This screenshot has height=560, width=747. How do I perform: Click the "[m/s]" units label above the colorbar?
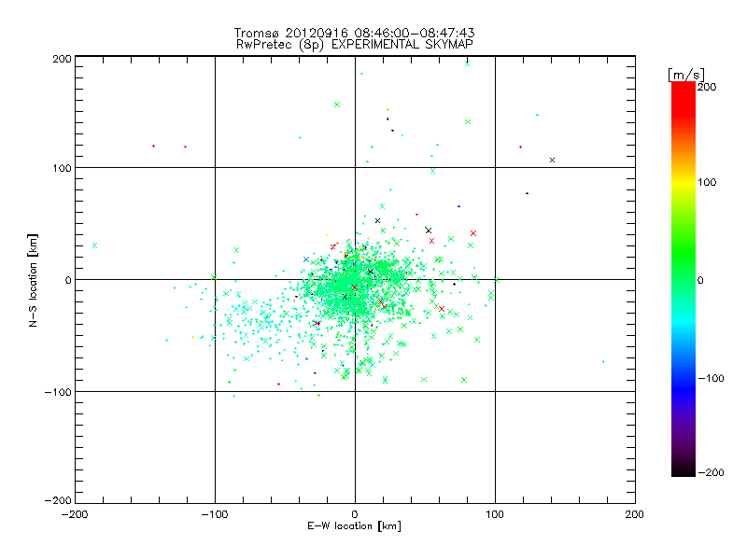point(686,75)
